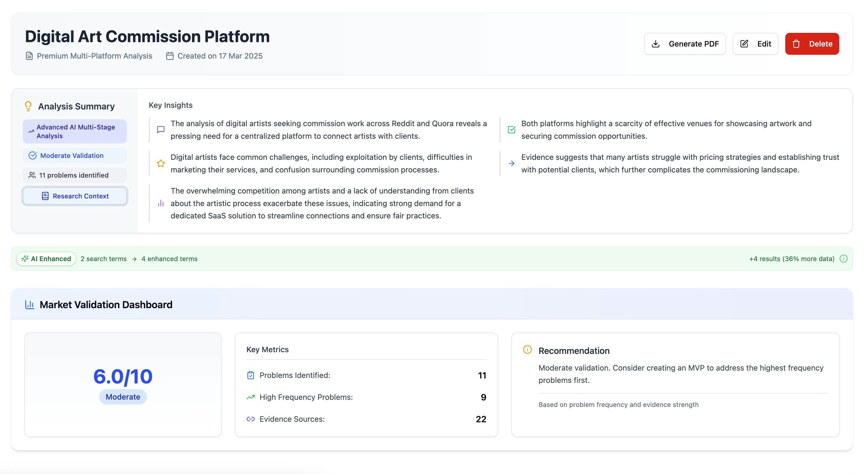Open the Research Context button

[75, 196]
